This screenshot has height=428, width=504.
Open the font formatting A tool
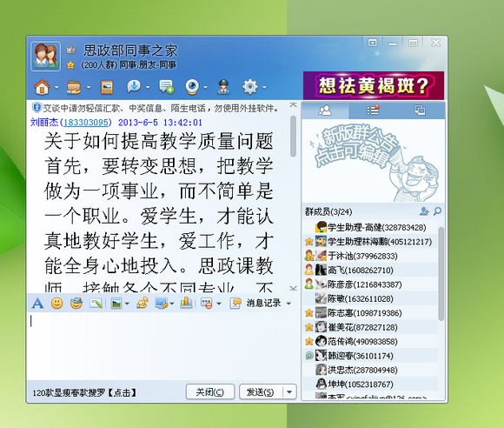point(37,303)
